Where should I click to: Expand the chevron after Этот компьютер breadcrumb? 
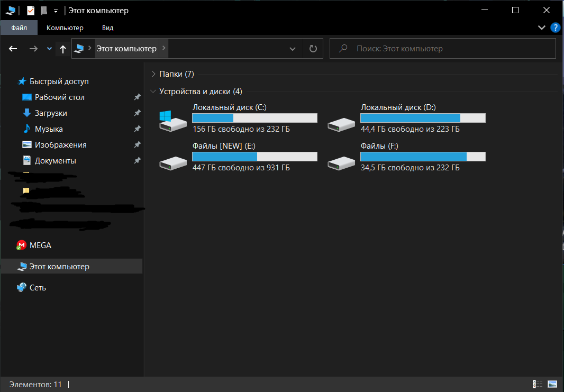(163, 48)
